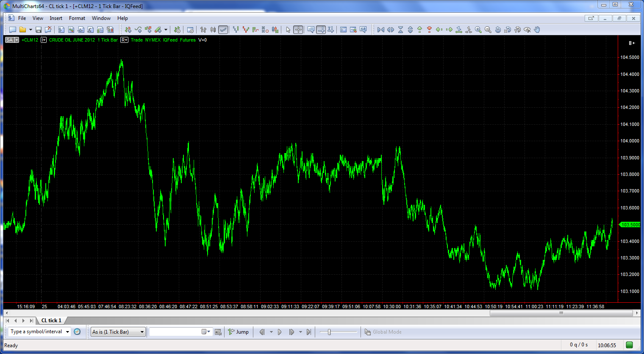This screenshot has height=354, width=644.
Task: Click the Insert Symbol icon with arrows
Action: click(148, 30)
